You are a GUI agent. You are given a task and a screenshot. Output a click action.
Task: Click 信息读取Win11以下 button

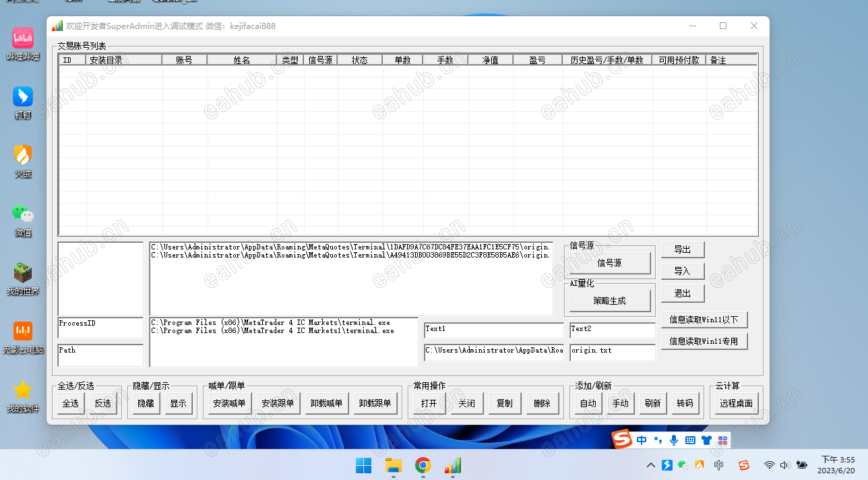(x=704, y=320)
